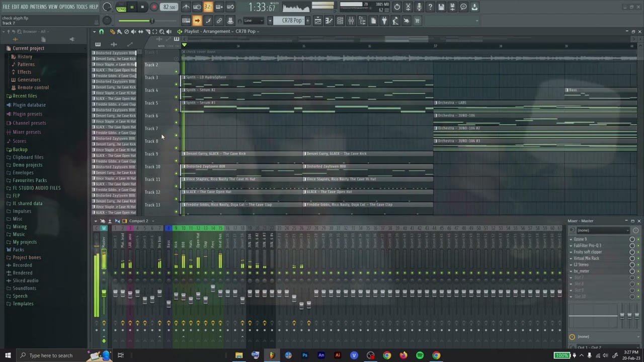Image resolution: width=644 pixels, height=362 pixels.
Task: Select the playlist zoom magnifier tool
Action: point(162,32)
